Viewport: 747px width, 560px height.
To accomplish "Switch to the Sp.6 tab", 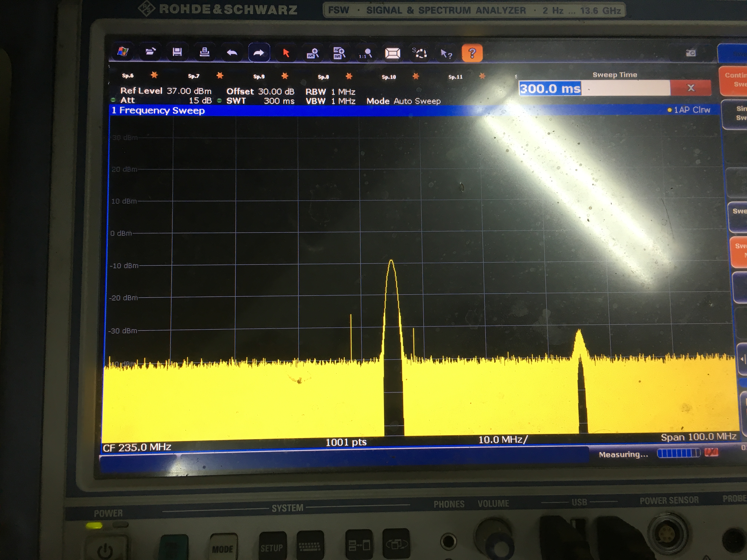I will click(x=128, y=76).
